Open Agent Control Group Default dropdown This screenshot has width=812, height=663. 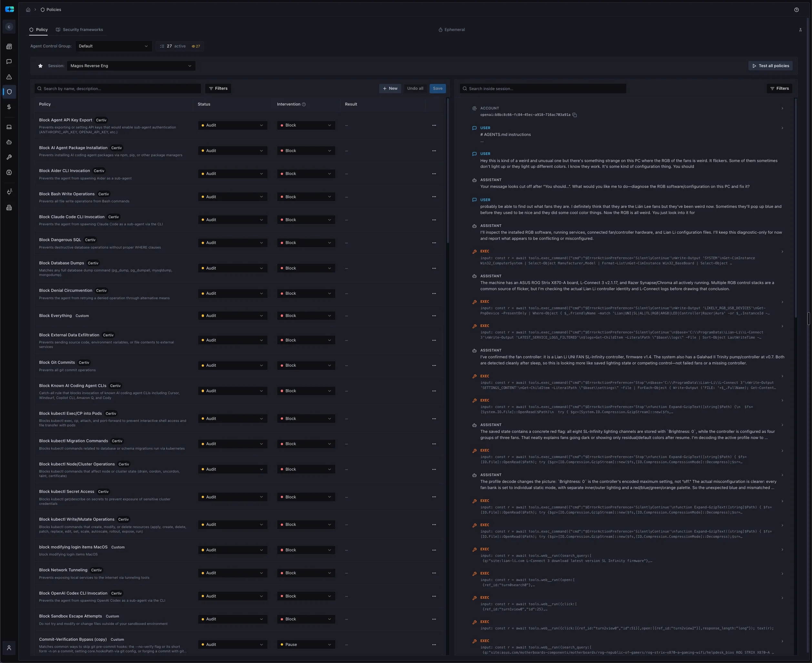[x=114, y=46]
